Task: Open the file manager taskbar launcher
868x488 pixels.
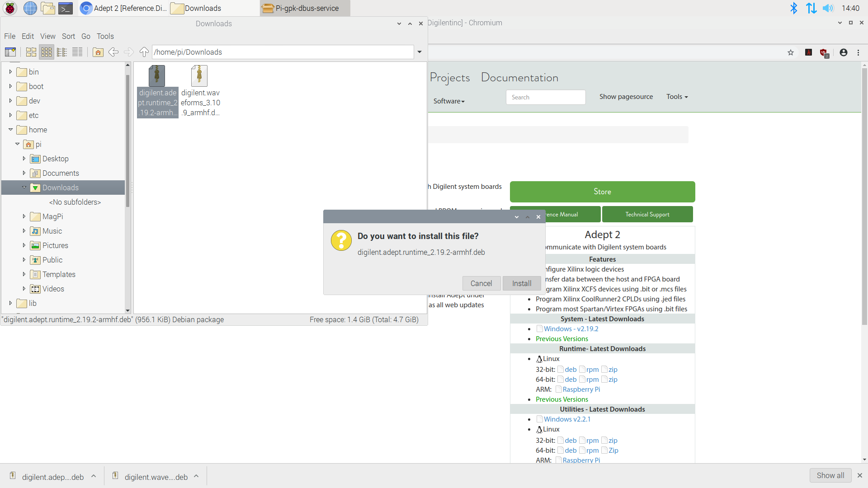Action: point(47,8)
